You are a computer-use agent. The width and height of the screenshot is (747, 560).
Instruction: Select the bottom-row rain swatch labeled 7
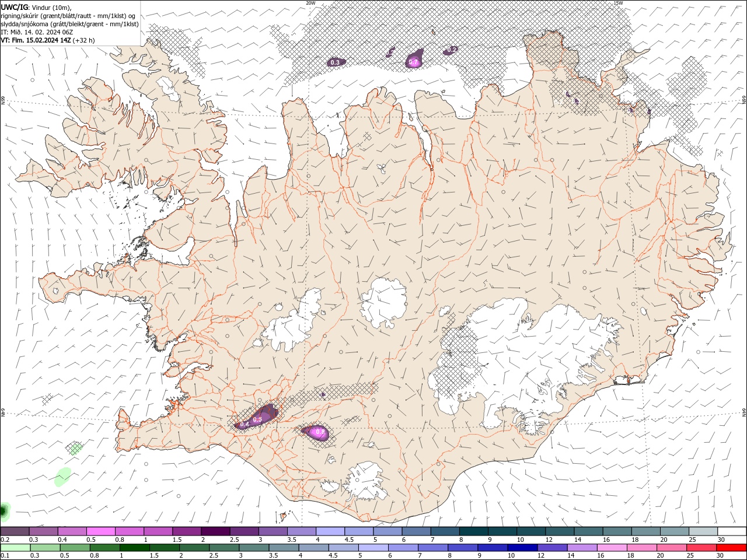click(x=433, y=548)
